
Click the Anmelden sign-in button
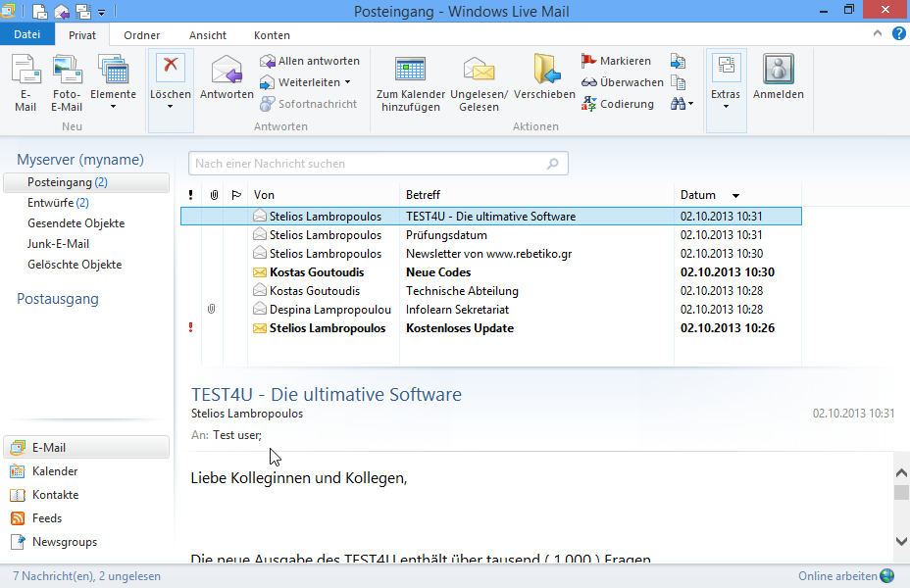click(x=779, y=77)
